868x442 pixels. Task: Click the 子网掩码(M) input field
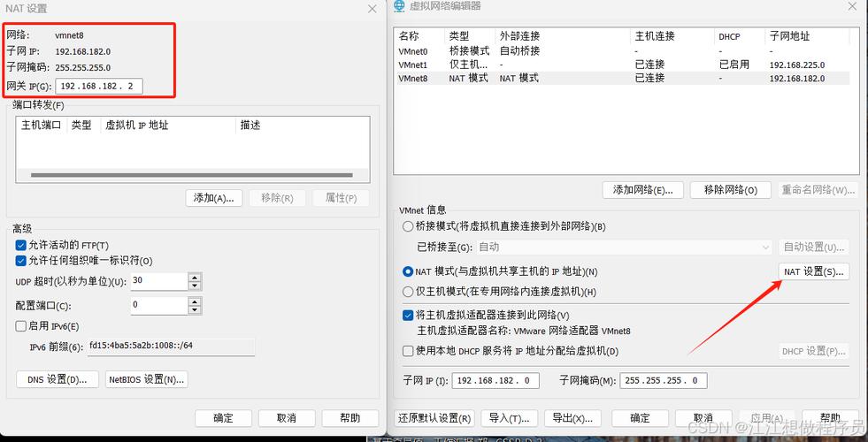(664, 381)
